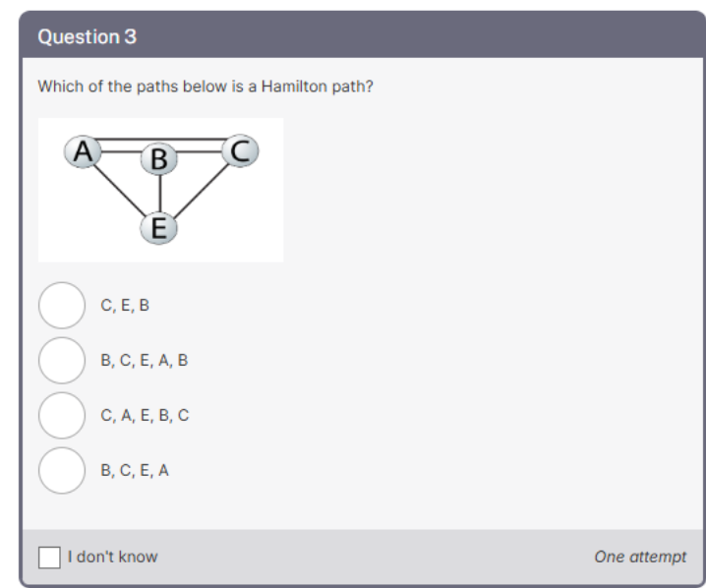
Task: Click the "B, C, E, A, B" label text
Action: tap(144, 360)
